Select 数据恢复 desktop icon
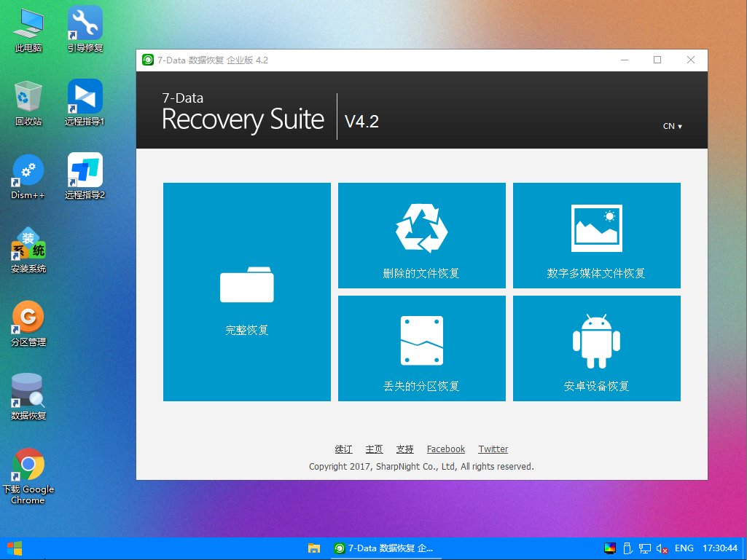 28,397
